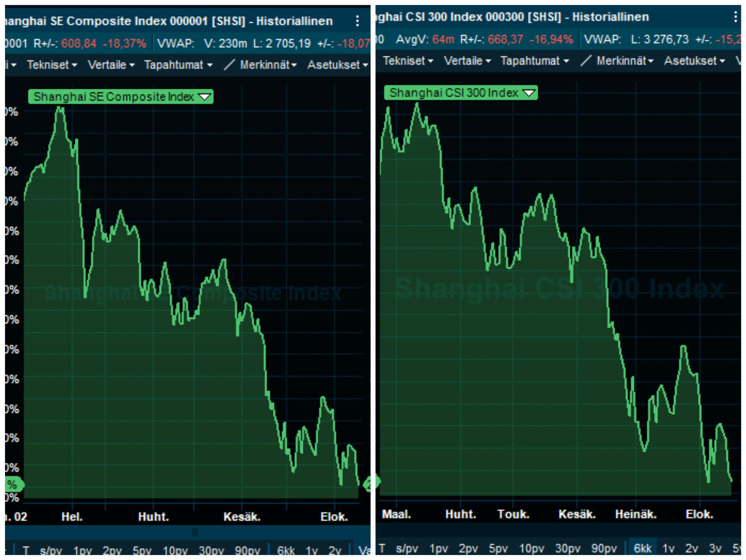Viewport: 746px width, 560px height.
Task: Click the L: 2 705,19 last price value
Action: 282,44
